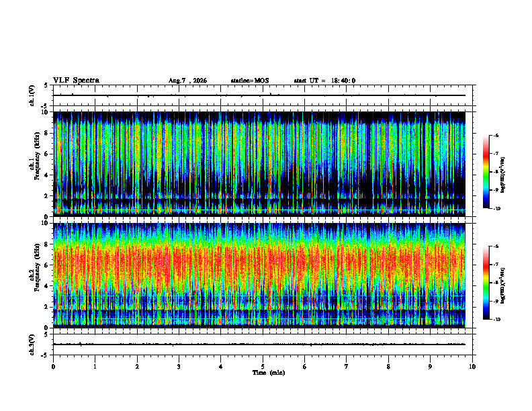Click the ch.1 frequency axis tick "2"
This screenshot has width=532, height=411.
tap(47, 196)
